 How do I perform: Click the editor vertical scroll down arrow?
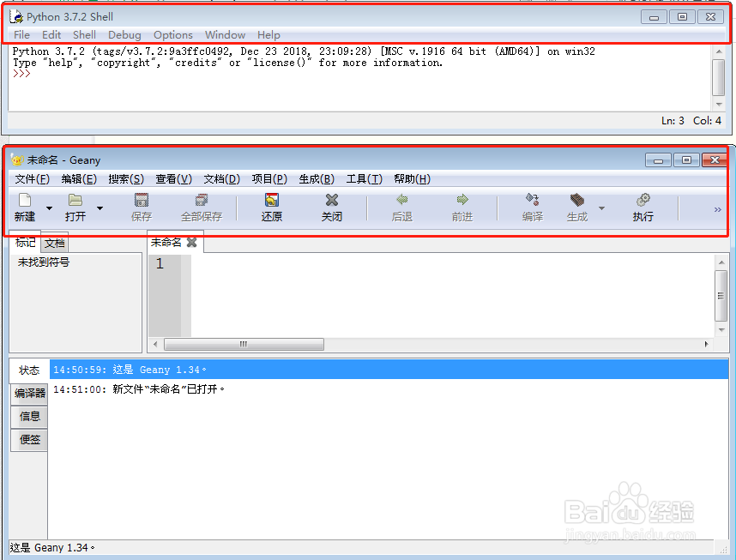coord(721,330)
